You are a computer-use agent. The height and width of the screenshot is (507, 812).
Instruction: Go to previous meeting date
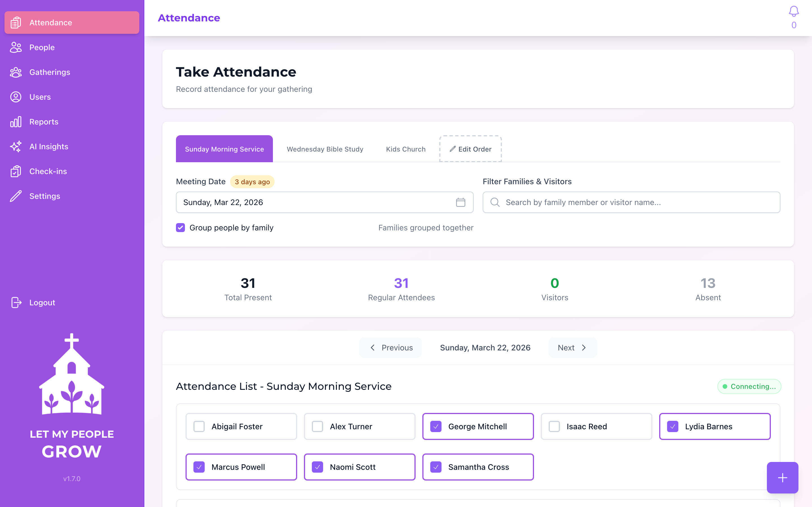tap(390, 347)
